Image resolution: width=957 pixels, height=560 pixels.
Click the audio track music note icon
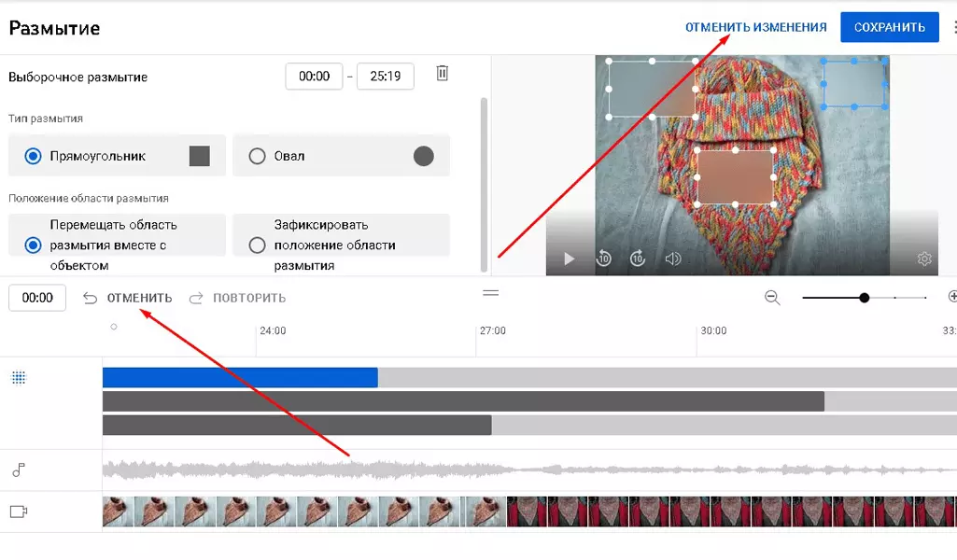point(19,469)
